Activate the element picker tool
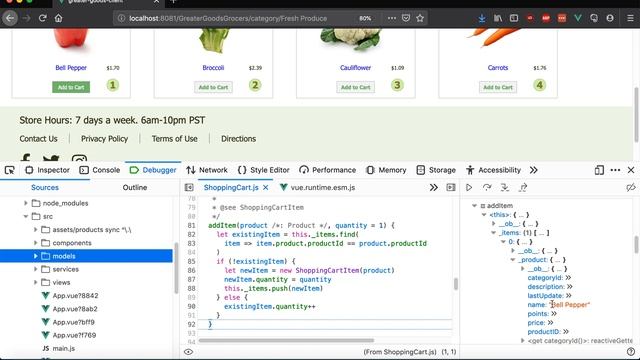640x360 pixels. [x=9, y=170]
